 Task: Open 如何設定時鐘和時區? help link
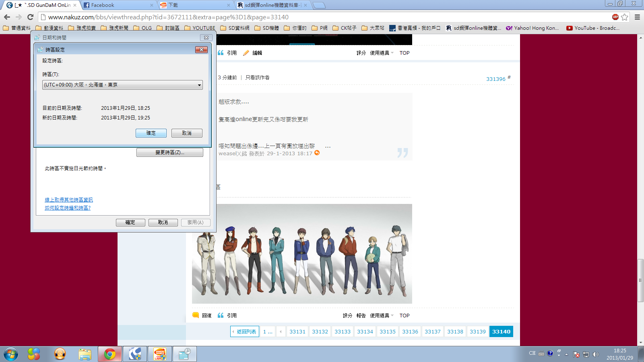pyautogui.click(x=68, y=208)
